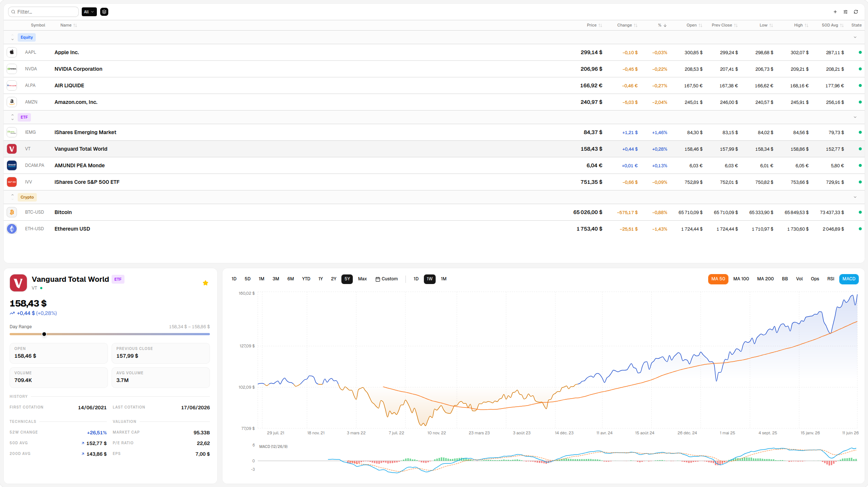
Task: Click the MACD histogram panel
Action: (x=558, y=459)
